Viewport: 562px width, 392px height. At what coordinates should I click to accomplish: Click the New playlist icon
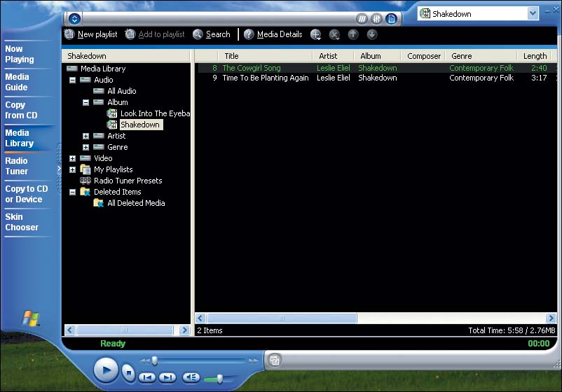(x=69, y=34)
